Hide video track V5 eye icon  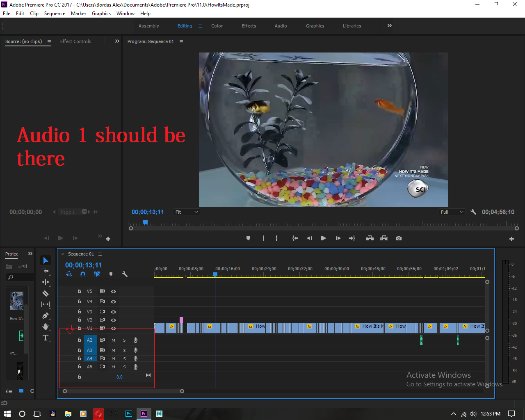click(x=113, y=291)
